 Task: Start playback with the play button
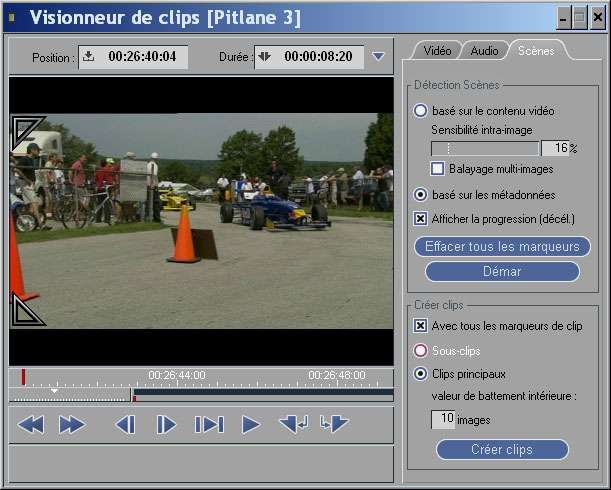pyautogui.click(x=251, y=425)
